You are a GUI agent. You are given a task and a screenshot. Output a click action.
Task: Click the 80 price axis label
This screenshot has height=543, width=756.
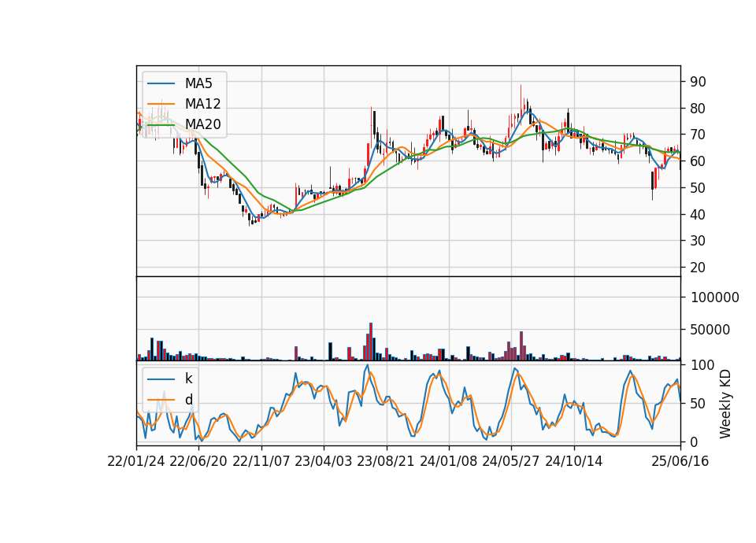coord(698,109)
